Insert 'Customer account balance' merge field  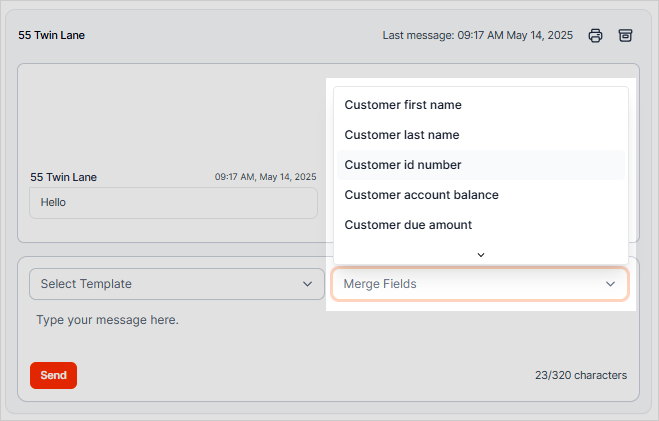coord(421,195)
